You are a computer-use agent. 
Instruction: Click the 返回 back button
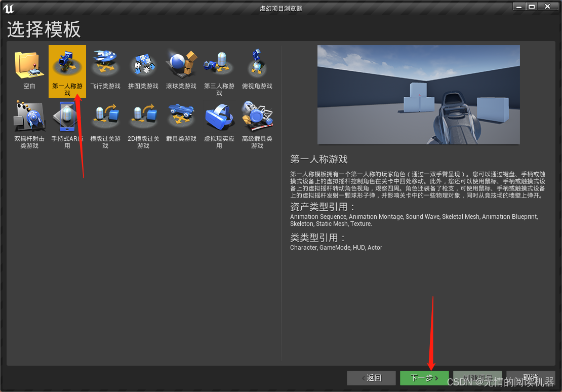pyautogui.click(x=371, y=378)
